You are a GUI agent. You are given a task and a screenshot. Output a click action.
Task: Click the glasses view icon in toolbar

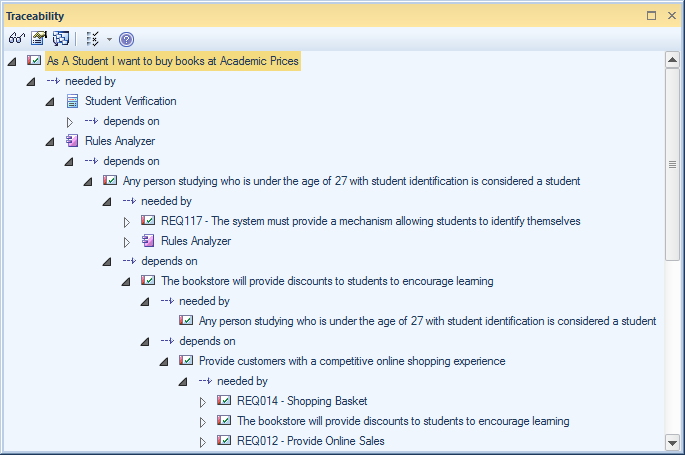(x=16, y=39)
